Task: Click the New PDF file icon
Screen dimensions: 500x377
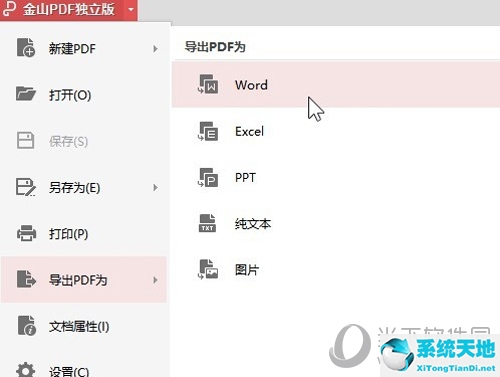Action: (26, 48)
